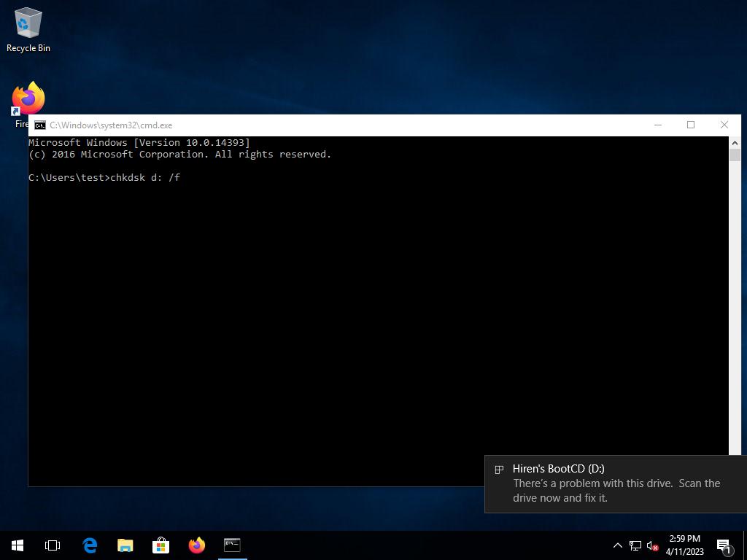Open the network status tray icon
The width and height of the screenshot is (747, 560).
635,545
